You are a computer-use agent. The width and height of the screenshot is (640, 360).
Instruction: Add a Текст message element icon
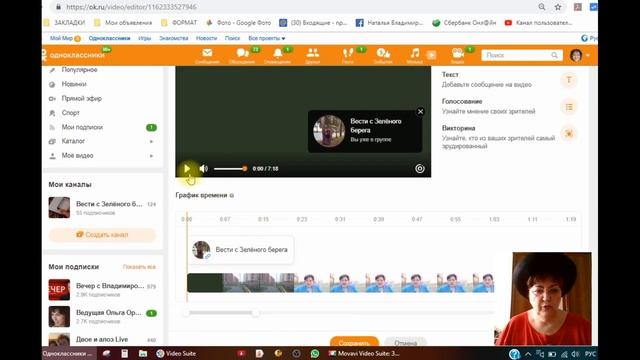click(x=569, y=80)
